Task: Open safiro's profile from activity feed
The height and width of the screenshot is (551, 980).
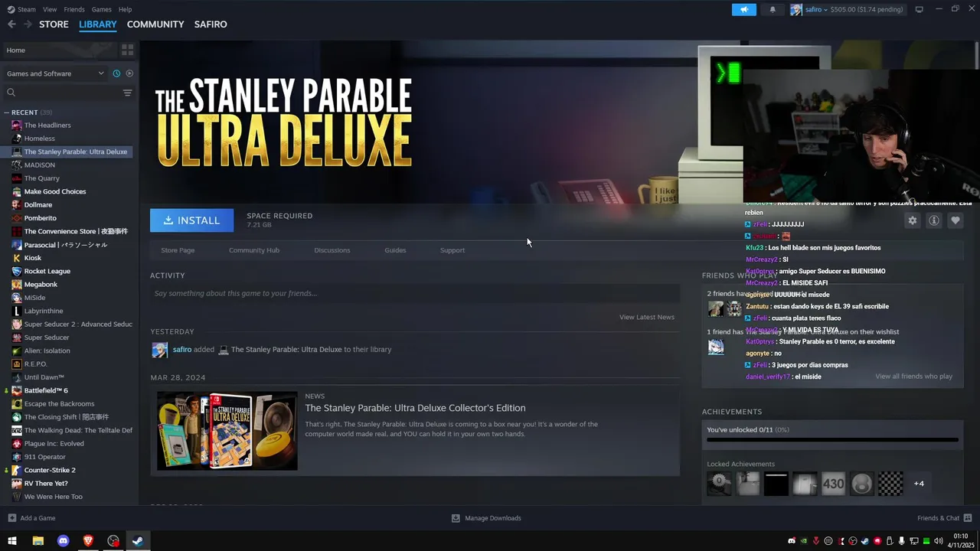Action: (182, 350)
